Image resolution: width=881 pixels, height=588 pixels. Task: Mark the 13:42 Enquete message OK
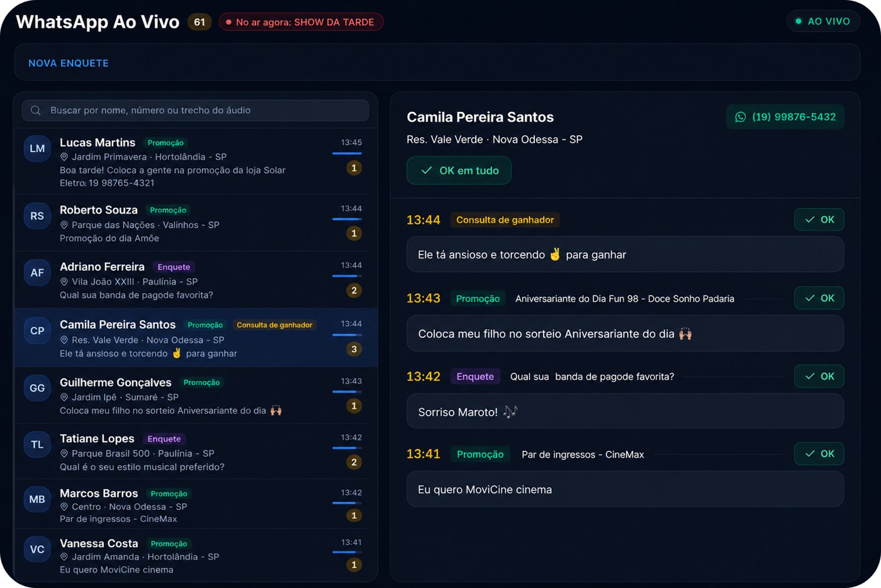point(819,376)
